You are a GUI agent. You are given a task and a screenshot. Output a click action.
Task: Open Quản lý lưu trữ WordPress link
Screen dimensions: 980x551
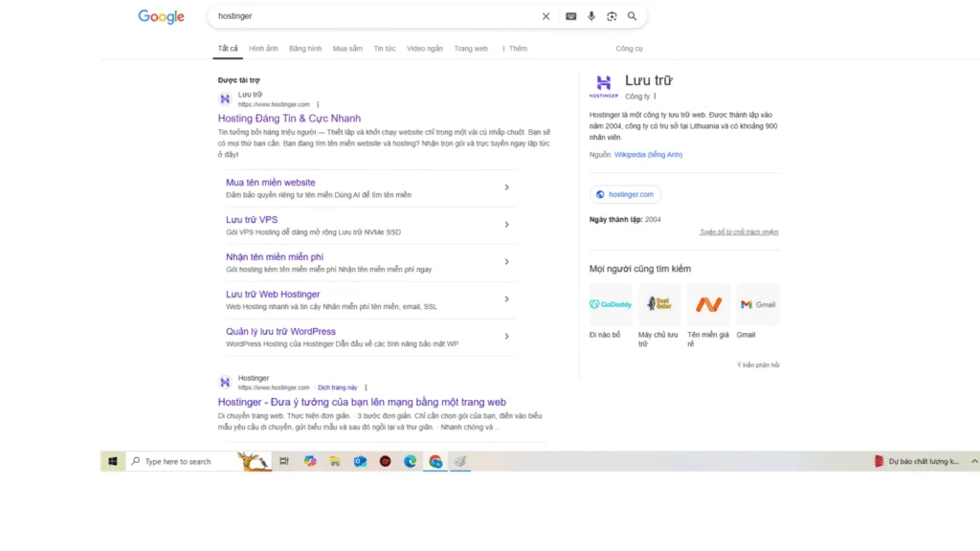coord(280,331)
